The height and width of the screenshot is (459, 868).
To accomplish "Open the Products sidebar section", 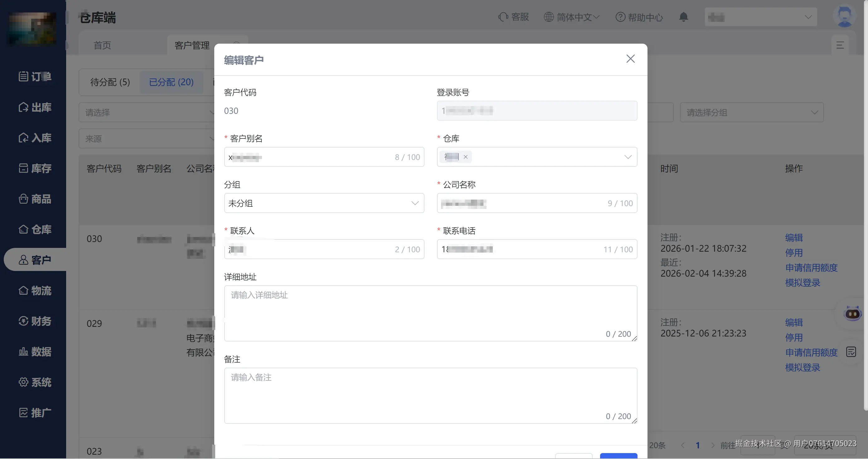I will click(35, 199).
